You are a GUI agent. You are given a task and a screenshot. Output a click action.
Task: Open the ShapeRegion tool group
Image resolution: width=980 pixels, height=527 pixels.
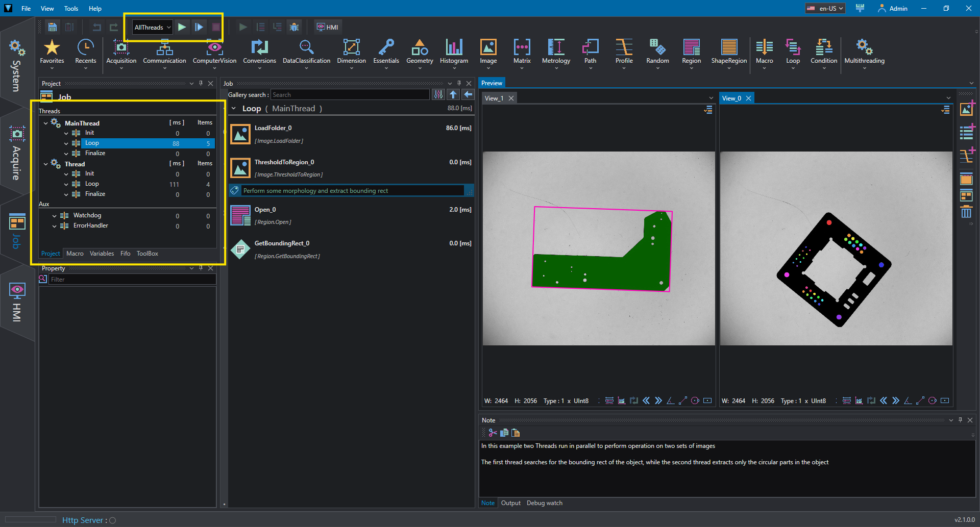click(x=729, y=52)
